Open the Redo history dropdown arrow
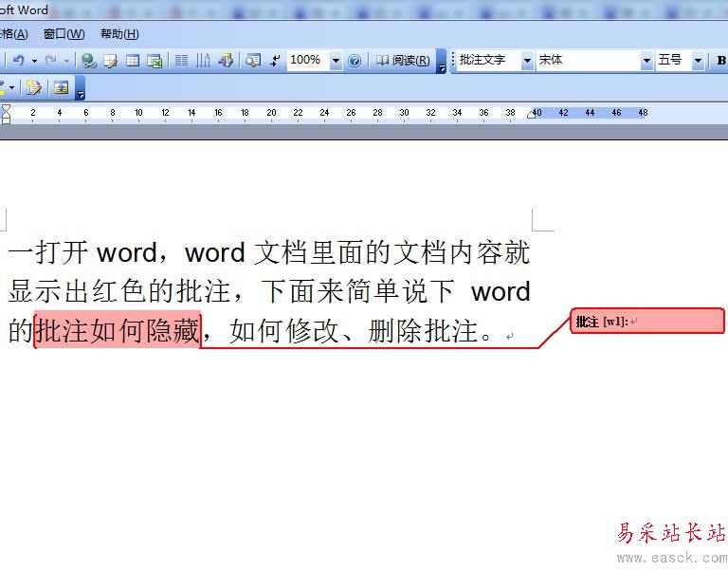Image resolution: width=728 pixels, height=572 pixels. pyautogui.click(x=67, y=61)
